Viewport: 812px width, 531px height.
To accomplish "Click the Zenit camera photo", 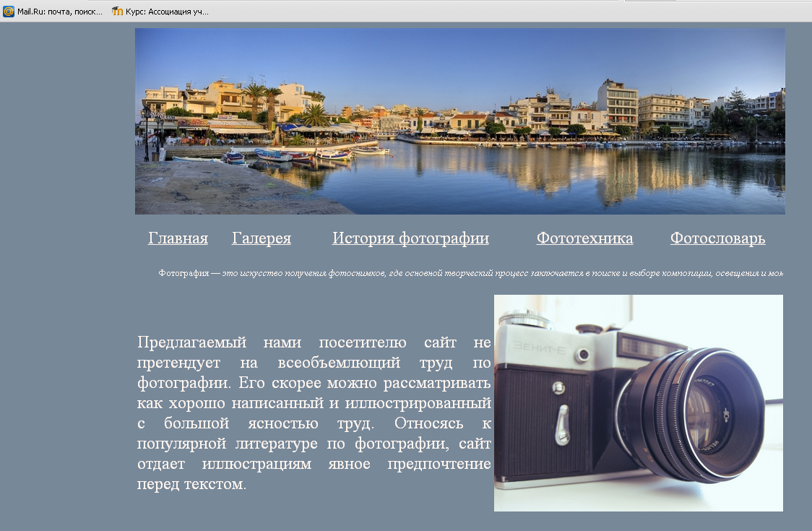I will click(638, 402).
